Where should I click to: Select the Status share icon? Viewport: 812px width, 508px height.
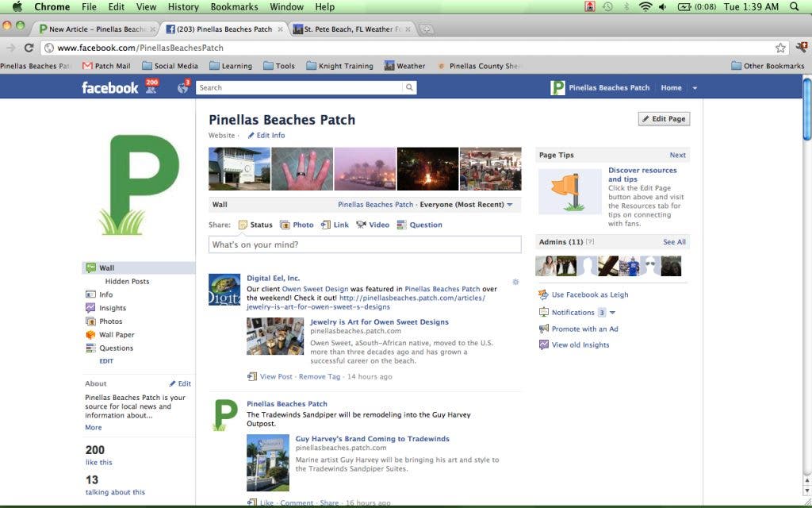pyautogui.click(x=243, y=225)
